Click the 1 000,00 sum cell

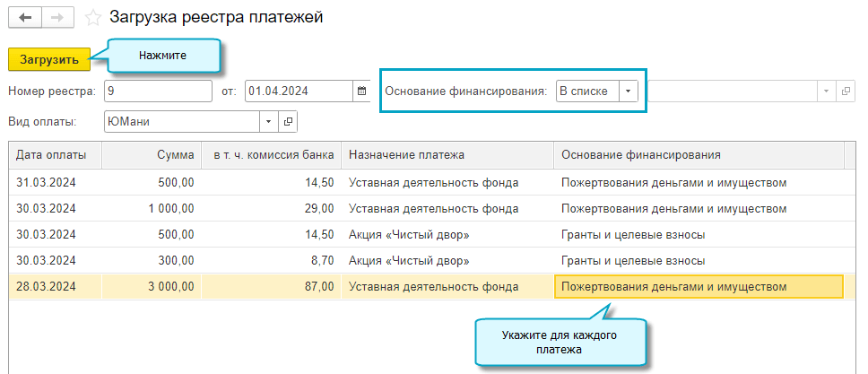pyautogui.click(x=151, y=209)
